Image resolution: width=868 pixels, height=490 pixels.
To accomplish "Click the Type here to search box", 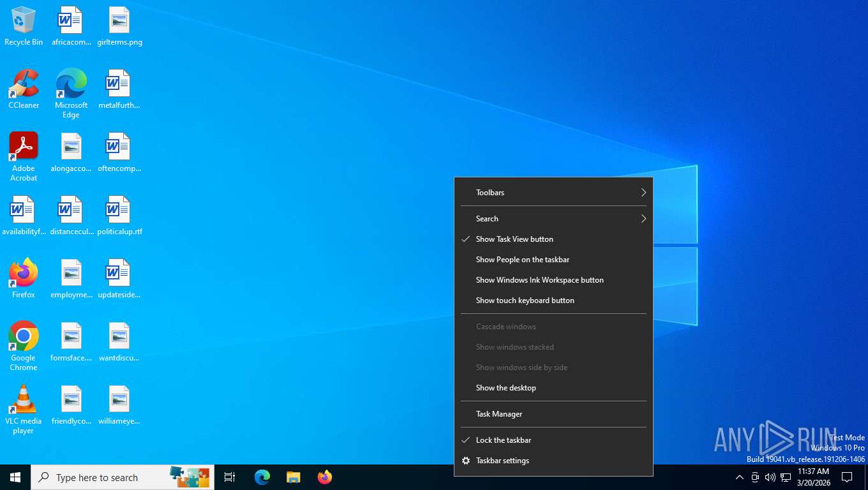I will 123,477.
